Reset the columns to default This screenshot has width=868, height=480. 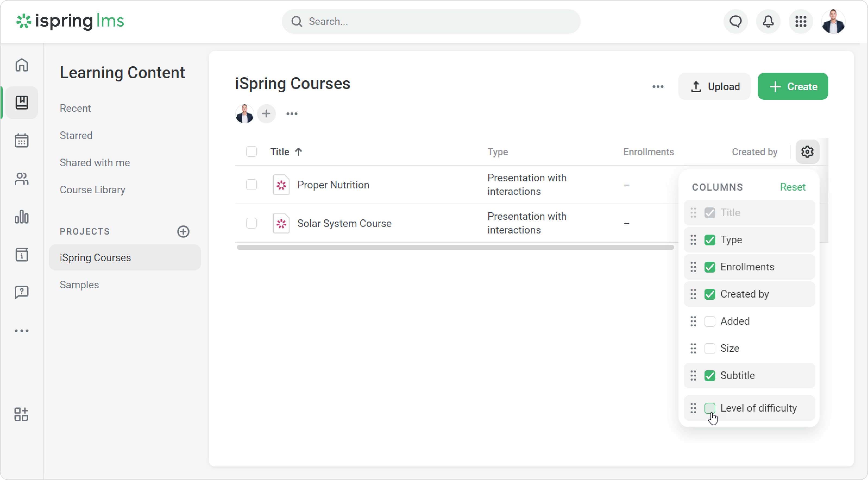[x=792, y=187]
